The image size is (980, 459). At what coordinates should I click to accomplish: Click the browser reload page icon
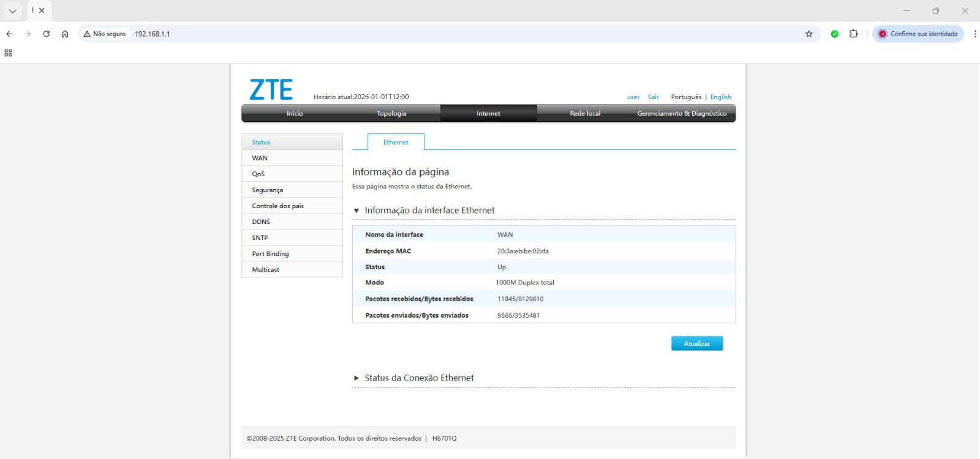[x=46, y=34]
